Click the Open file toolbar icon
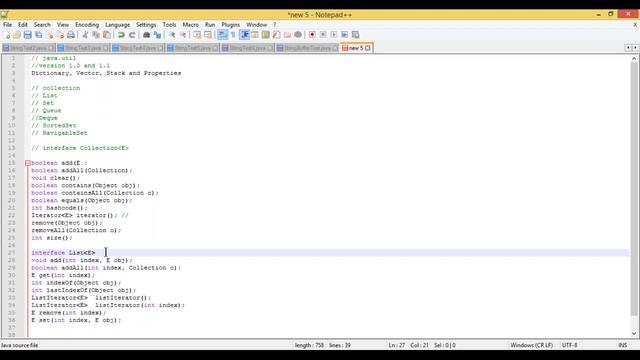The image size is (640, 360). point(17,35)
